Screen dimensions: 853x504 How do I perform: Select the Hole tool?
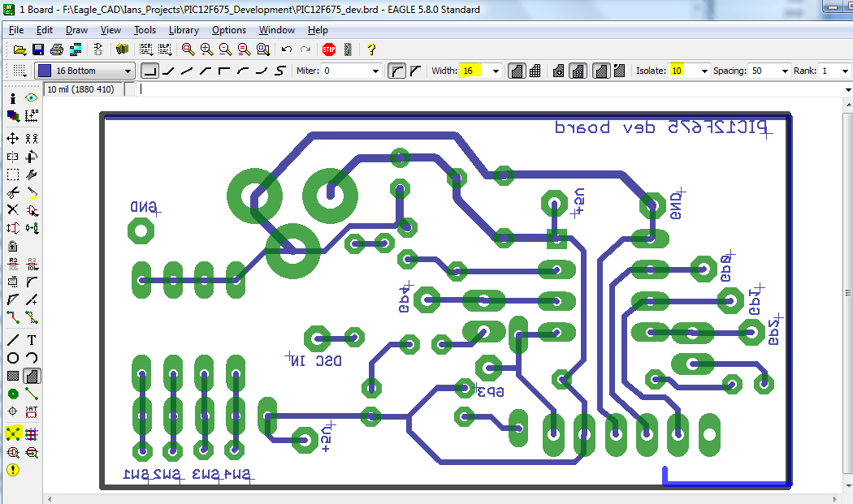click(x=13, y=411)
